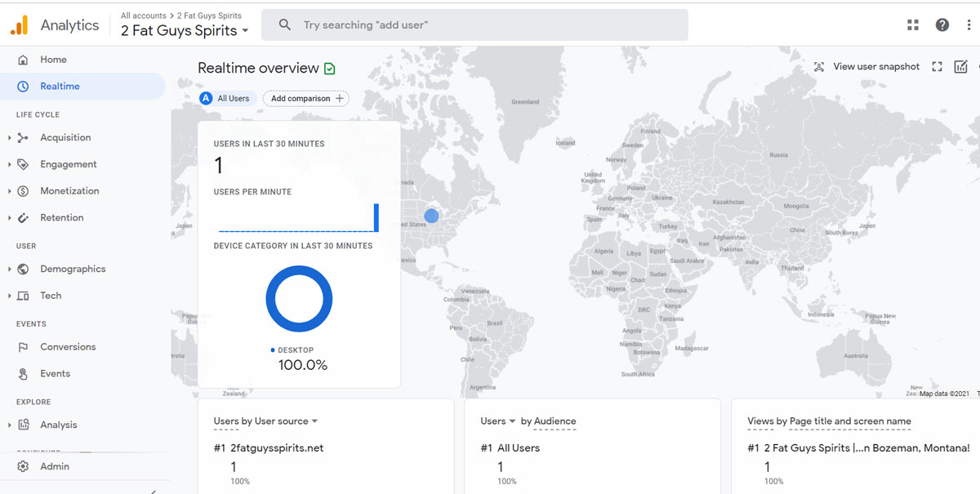
Task: Open the Google apps grid icon
Action: [913, 25]
